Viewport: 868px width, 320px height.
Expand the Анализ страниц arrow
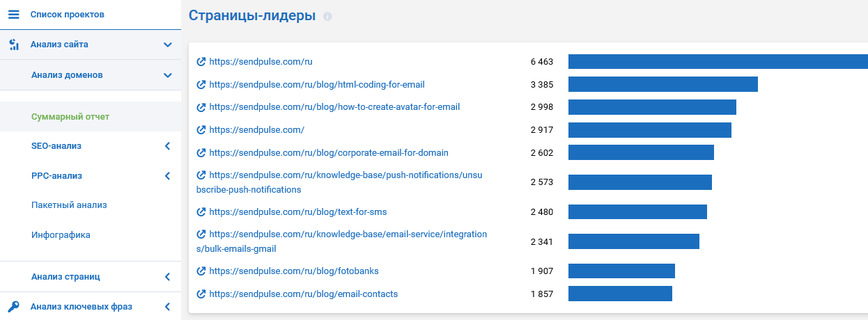click(x=167, y=277)
